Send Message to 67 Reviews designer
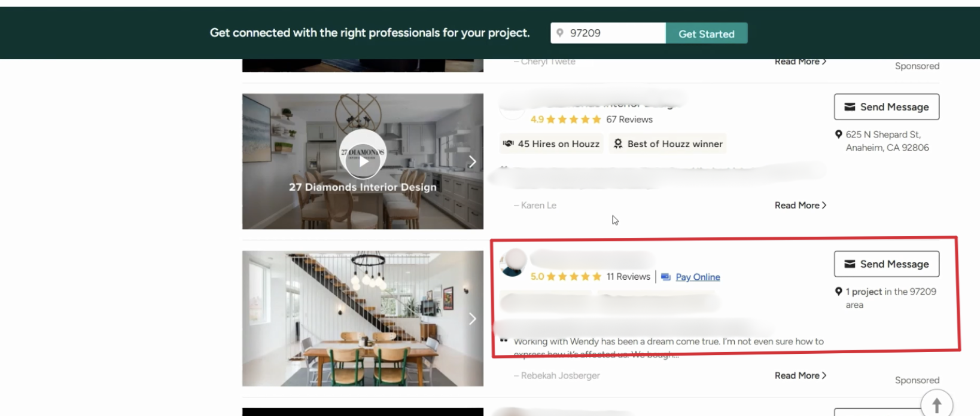The height and width of the screenshot is (416, 980). [887, 107]
